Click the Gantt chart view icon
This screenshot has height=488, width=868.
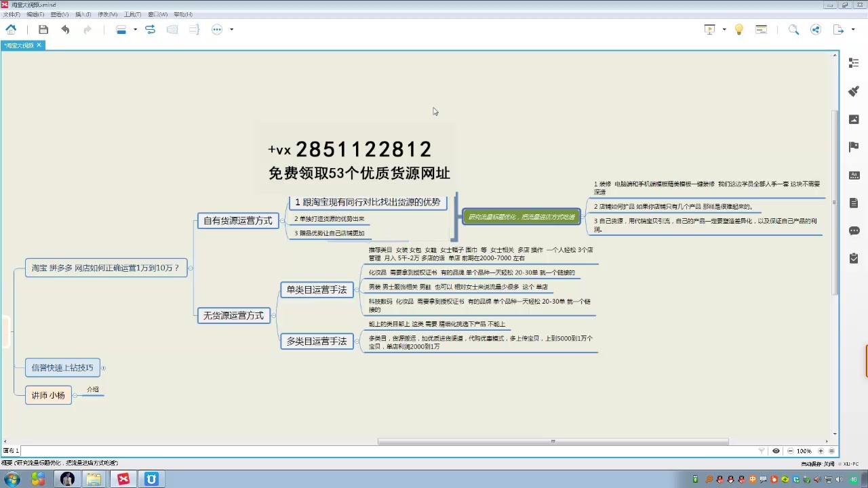(762, 30)
